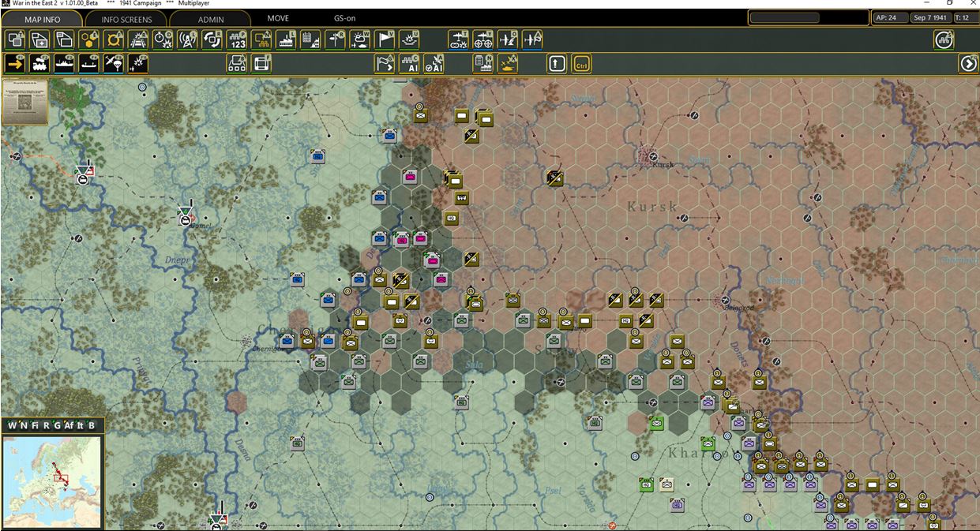Toggle the W region filter above minimap
980x531 pixels.
[12, 426]
